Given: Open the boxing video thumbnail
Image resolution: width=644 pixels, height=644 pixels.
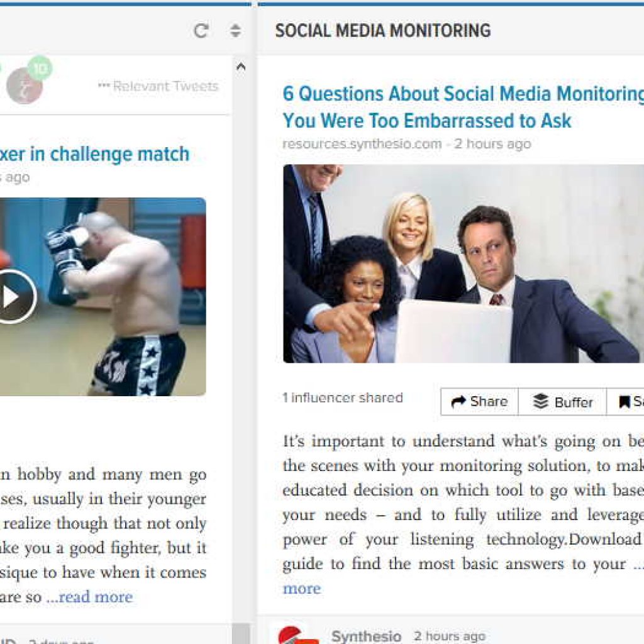Looking at the screenshot, I should point(103,297).
